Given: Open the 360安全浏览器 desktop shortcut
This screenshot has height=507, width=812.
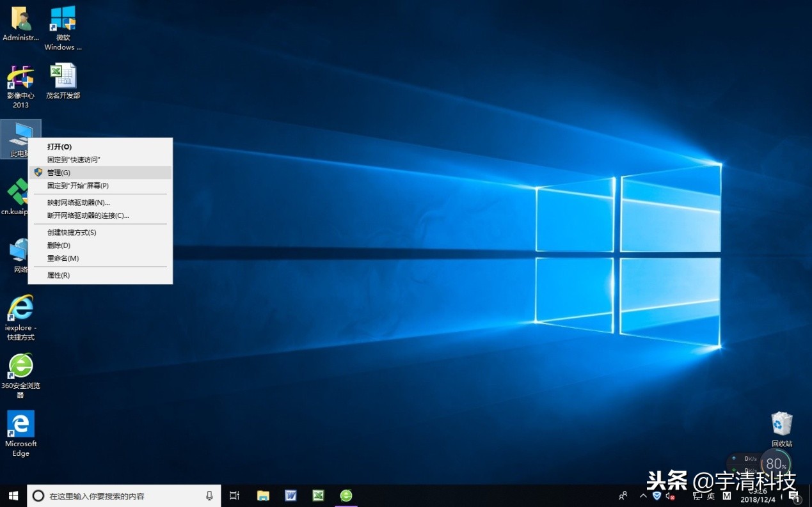Looking at the screenshot, I should (x=20, y=366).
